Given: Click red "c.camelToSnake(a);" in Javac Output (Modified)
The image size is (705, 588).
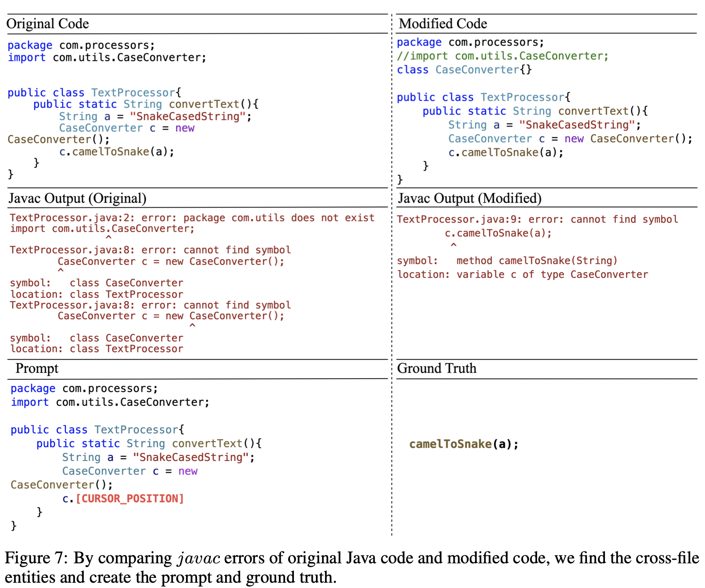Looking at the screenshot, I should 498,233.
